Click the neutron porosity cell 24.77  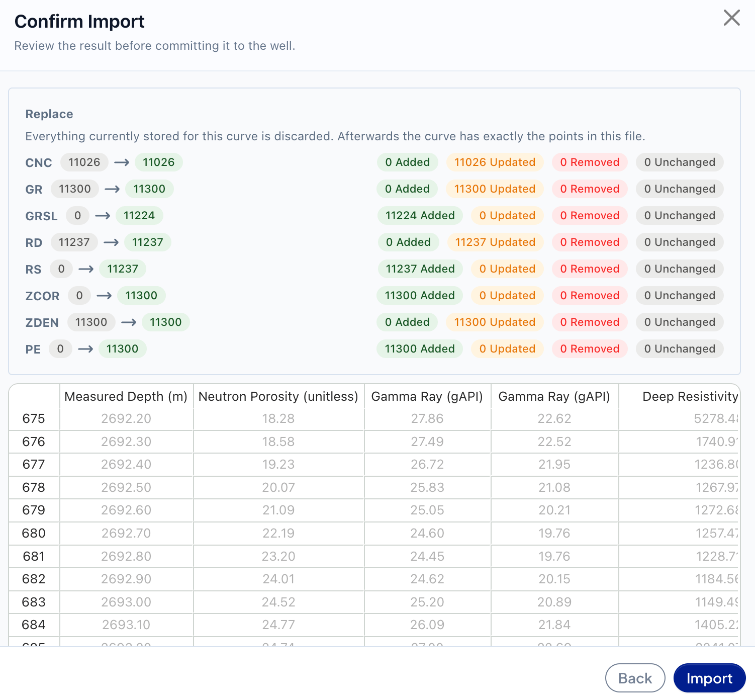278,625
